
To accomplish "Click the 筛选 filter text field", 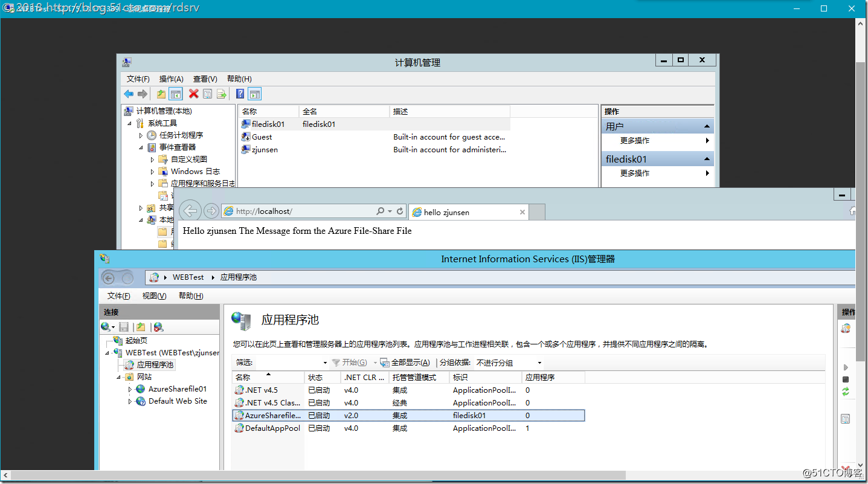I will 289,363.
